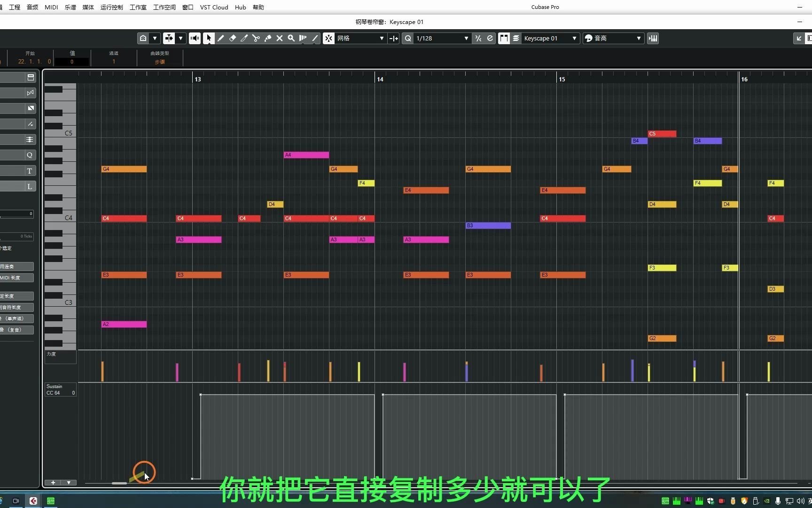
Task: Adjust the 0 Ticks slider
Action: (x=16, y=236)
